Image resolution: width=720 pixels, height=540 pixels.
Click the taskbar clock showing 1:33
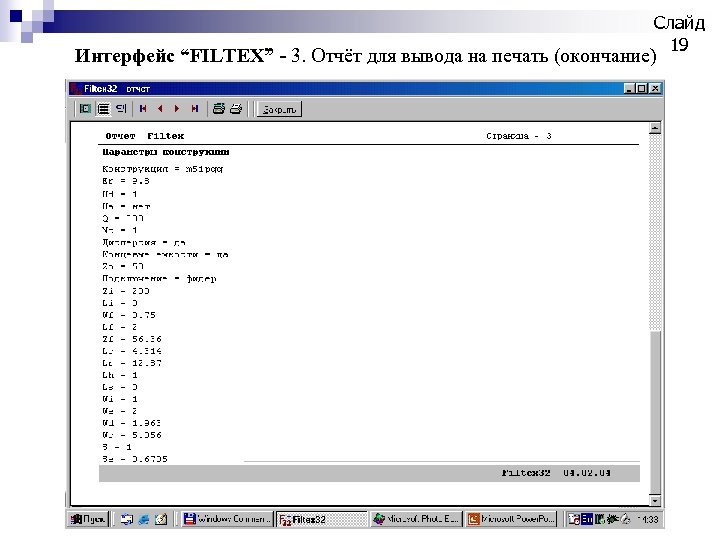point(649,520)
